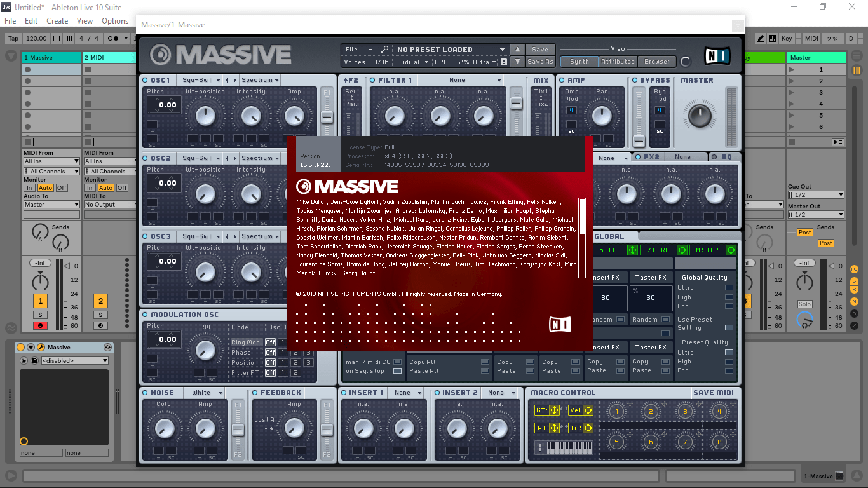Open the preset search magnifier in Massive
The height and width of the screenshot is (488, 868).
click(384, 50)
